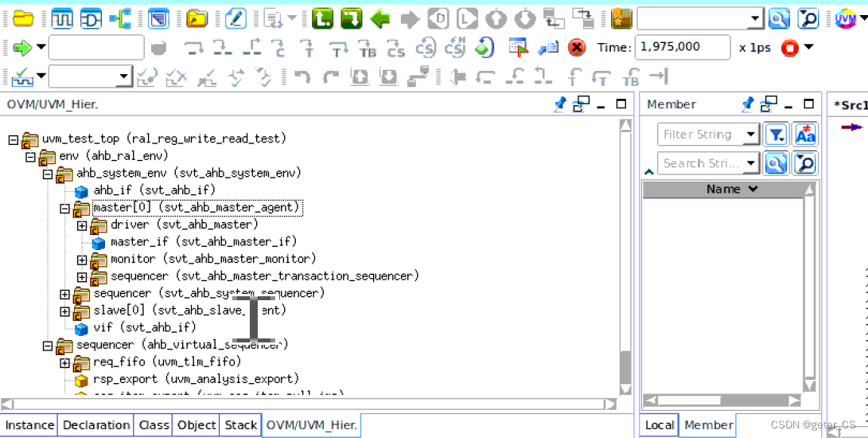This screenshot has height=438, width=868.
Task: Click the blue search magnifier in top toolbar
Action: click(779, 19)
